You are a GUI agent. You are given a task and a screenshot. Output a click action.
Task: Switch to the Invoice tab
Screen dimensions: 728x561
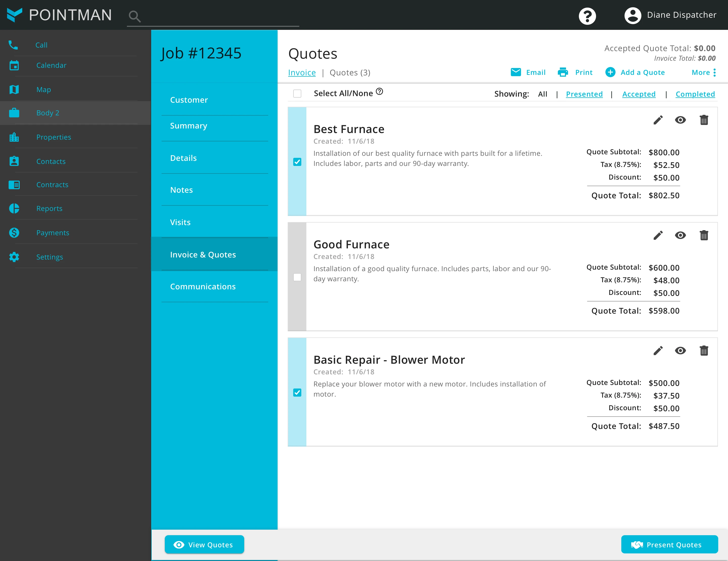[302, 72]
